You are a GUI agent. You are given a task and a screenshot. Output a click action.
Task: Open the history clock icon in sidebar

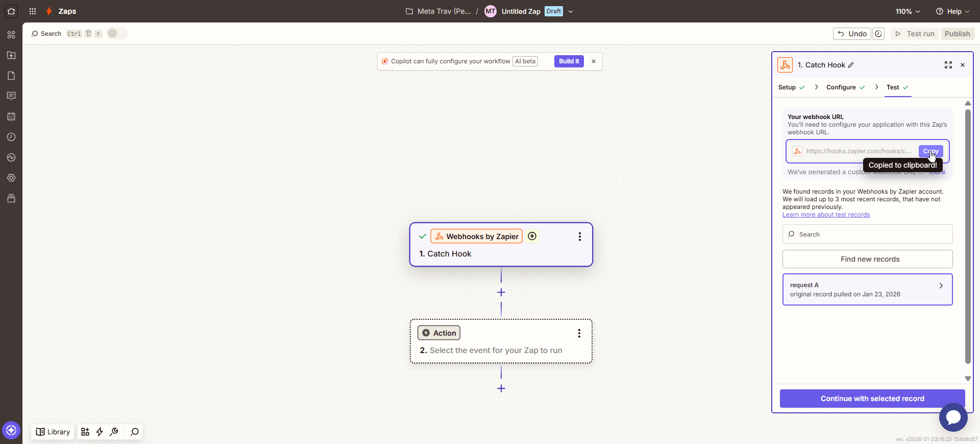tap(11, 137)
